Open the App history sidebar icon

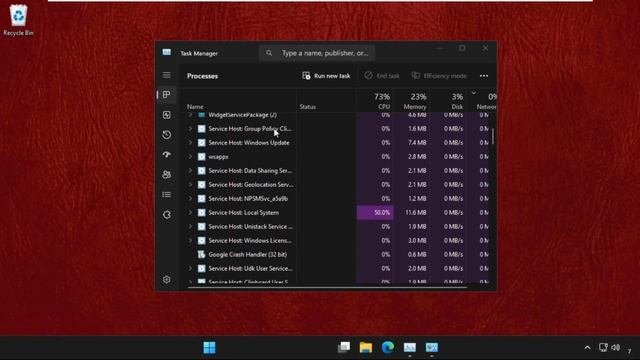pos(167,135)
